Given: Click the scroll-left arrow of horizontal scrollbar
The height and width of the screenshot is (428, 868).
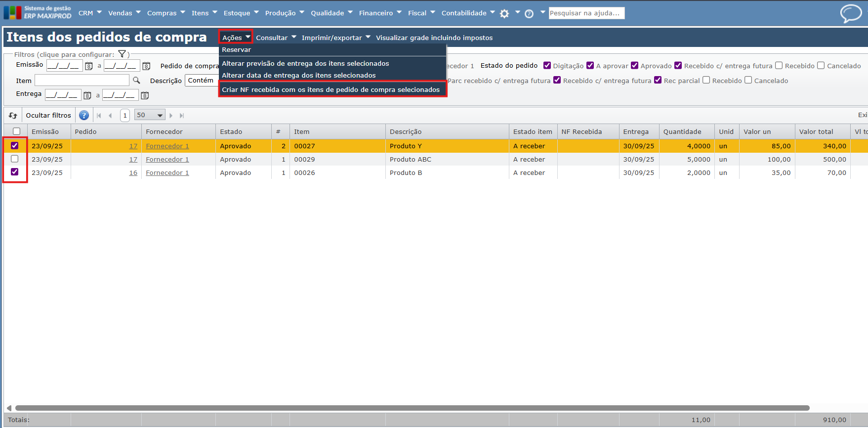Looking at the screenshot, I should point(9,408).
